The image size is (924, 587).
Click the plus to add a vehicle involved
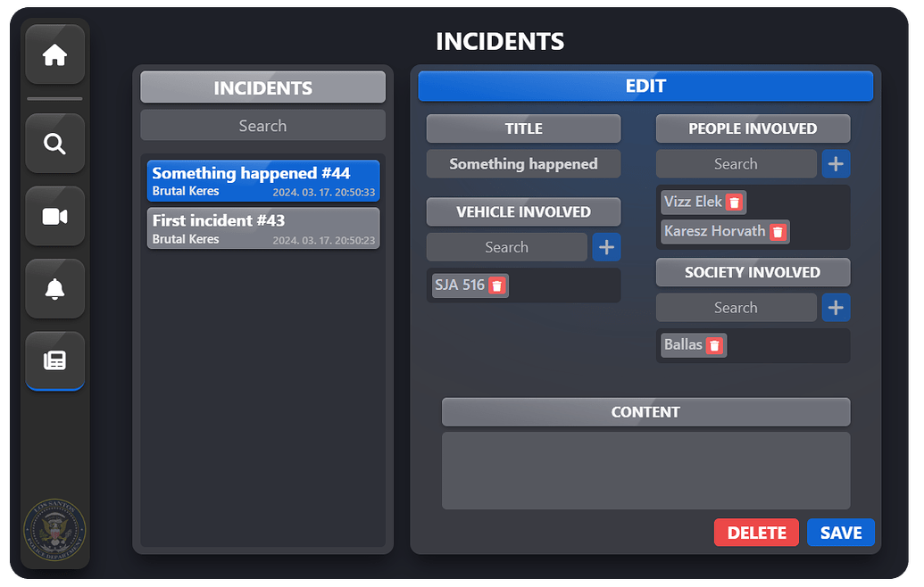pyautogui.click(x=606, y=247)
